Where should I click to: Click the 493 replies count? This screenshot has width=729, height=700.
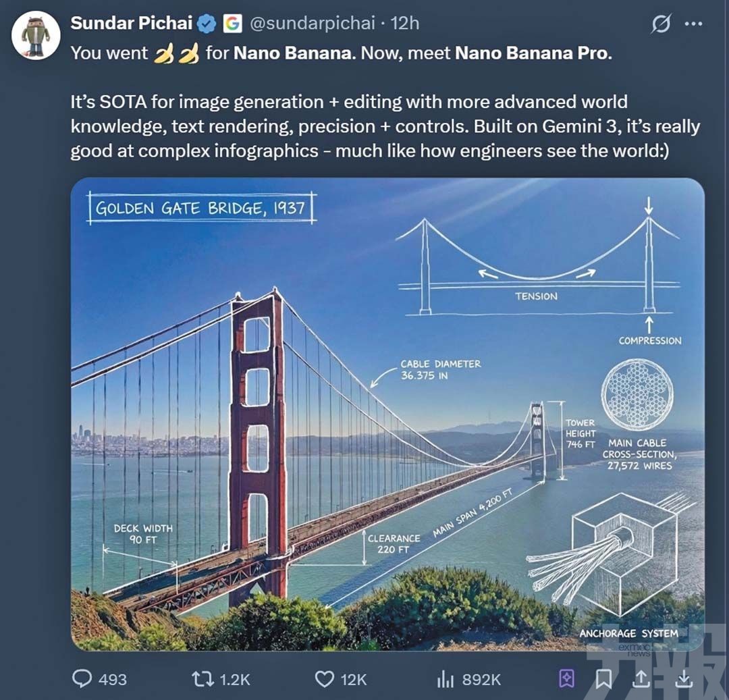(x=112, y=679)
